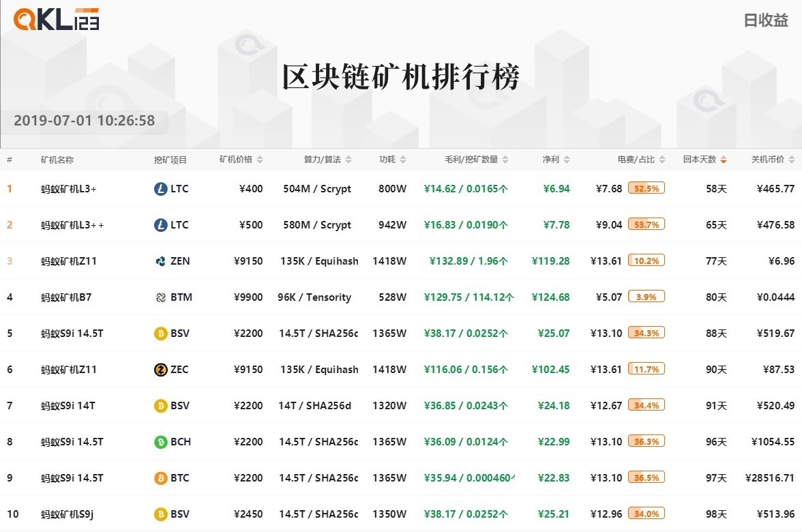Click the ZEC coin icon
The image size is (802, 532).
tap(161, 370)
